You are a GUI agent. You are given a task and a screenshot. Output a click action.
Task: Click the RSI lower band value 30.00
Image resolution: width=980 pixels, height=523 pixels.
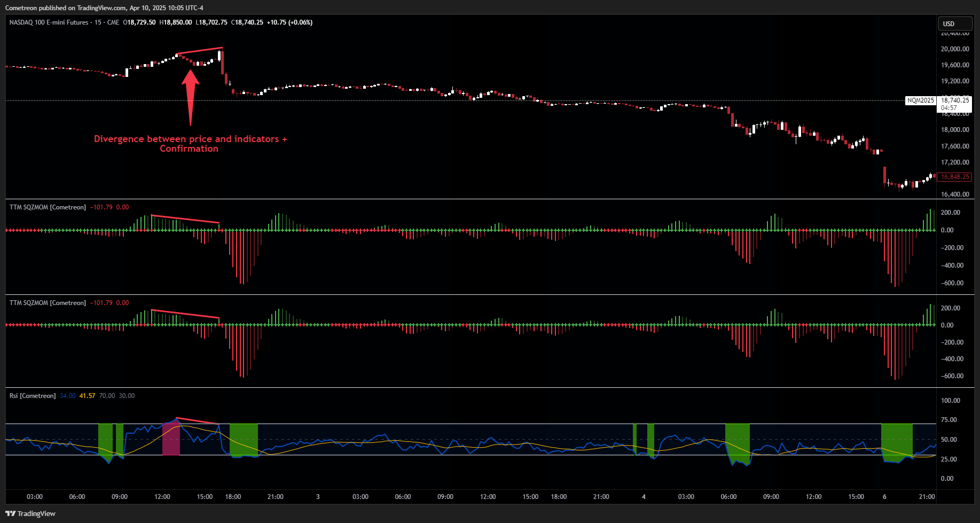(x=127, y=396)
